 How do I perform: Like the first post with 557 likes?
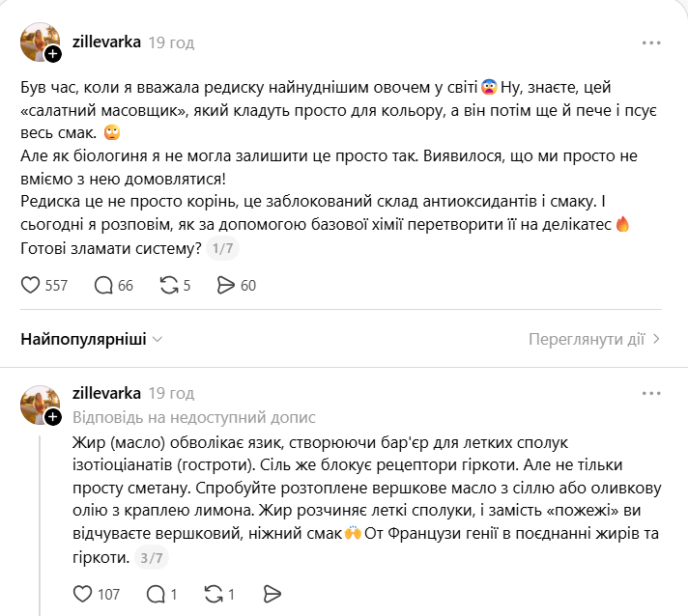(31, 285)
